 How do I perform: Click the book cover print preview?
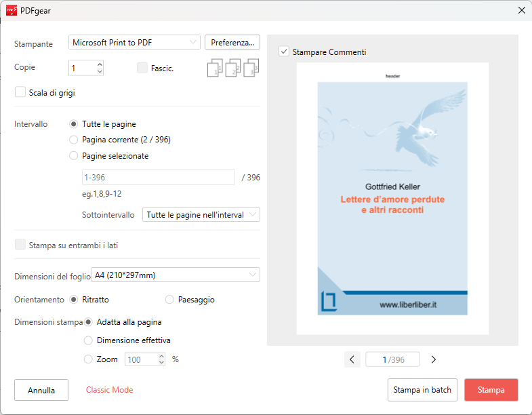coord(392,198)
